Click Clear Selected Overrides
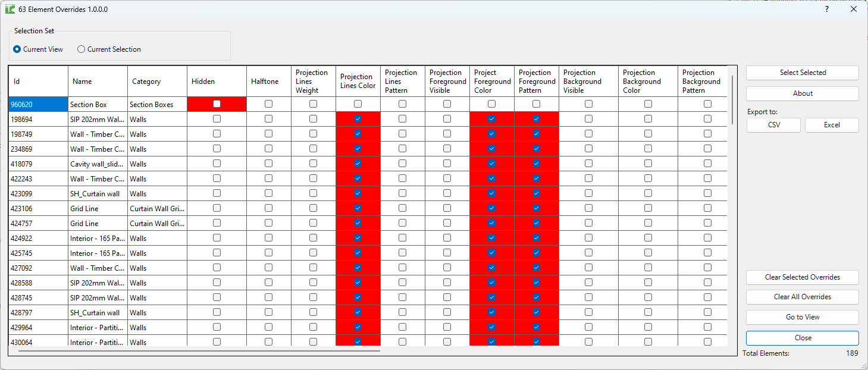Screen dimensions: 868x370 point(802,277)
